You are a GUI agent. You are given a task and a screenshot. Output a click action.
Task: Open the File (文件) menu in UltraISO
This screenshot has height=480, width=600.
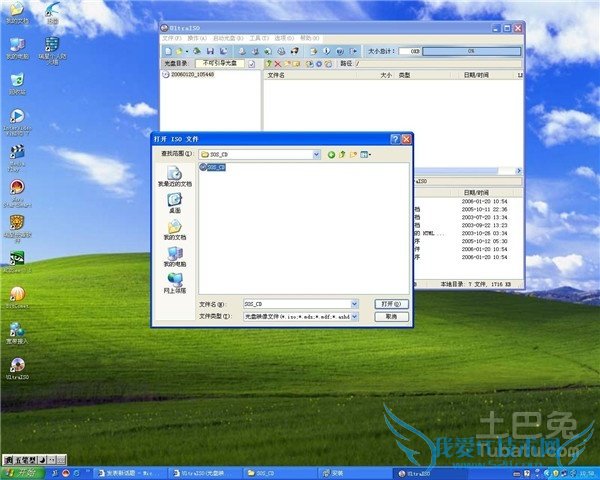(x=172, y=38)
